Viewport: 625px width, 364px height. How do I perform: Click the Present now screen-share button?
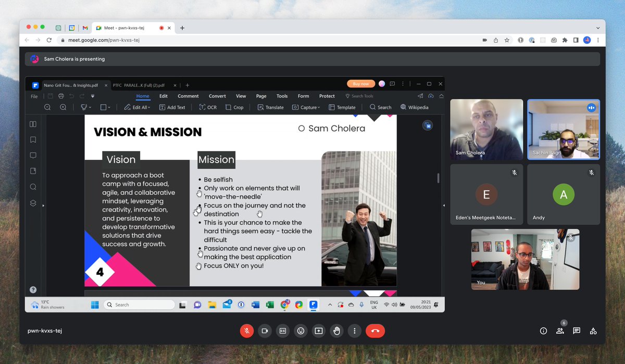click(319, 331)
